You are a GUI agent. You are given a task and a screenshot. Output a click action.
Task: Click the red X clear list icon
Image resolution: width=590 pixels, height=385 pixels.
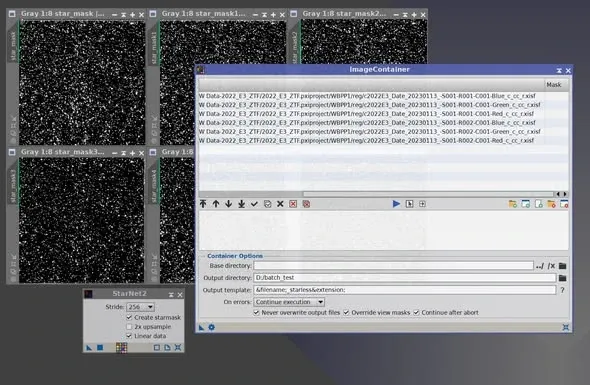(293, 204)
